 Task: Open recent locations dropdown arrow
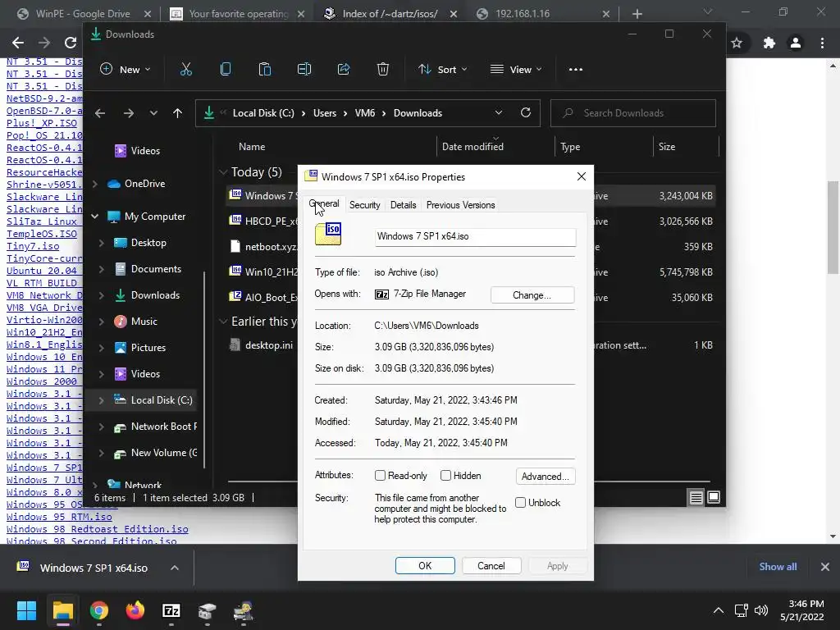click(x=153, y=113)
